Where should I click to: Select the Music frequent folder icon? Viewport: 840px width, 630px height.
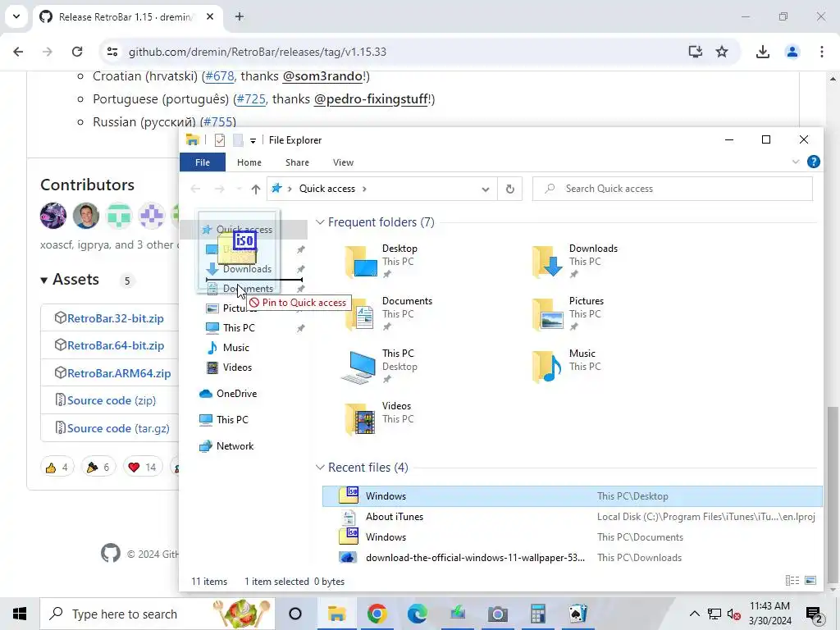[548, 367]
